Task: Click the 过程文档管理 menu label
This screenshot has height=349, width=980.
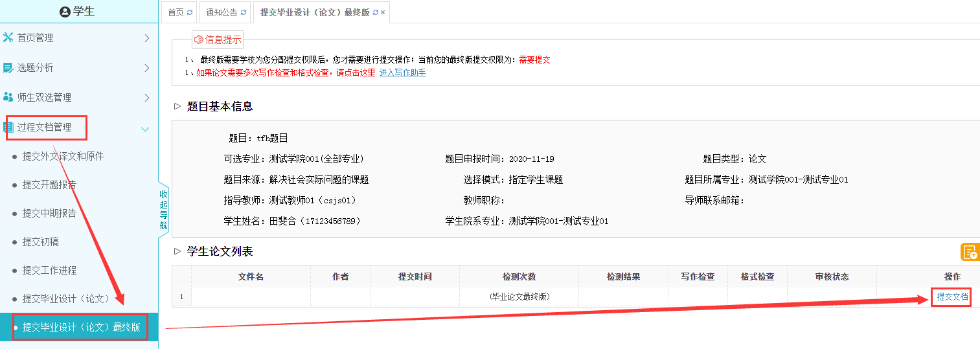Action: click(x=44, y=127)
